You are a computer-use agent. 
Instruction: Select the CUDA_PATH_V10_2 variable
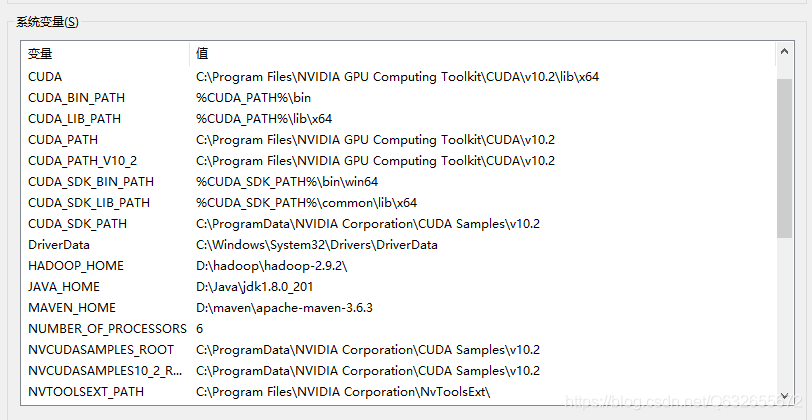(x=82, y=161)
